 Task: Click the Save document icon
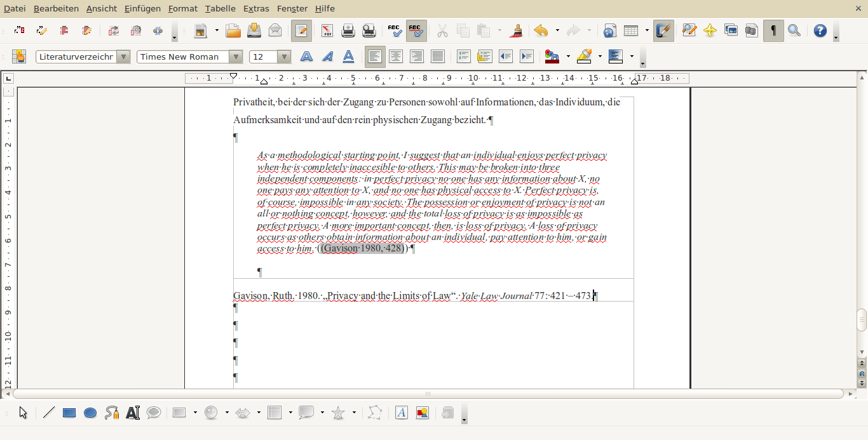click(x=254, y=30)
